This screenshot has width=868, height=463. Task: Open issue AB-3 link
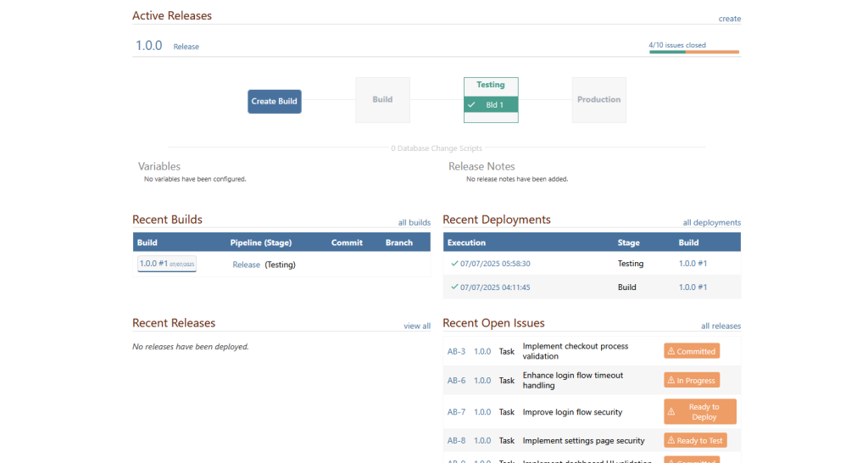456,351
